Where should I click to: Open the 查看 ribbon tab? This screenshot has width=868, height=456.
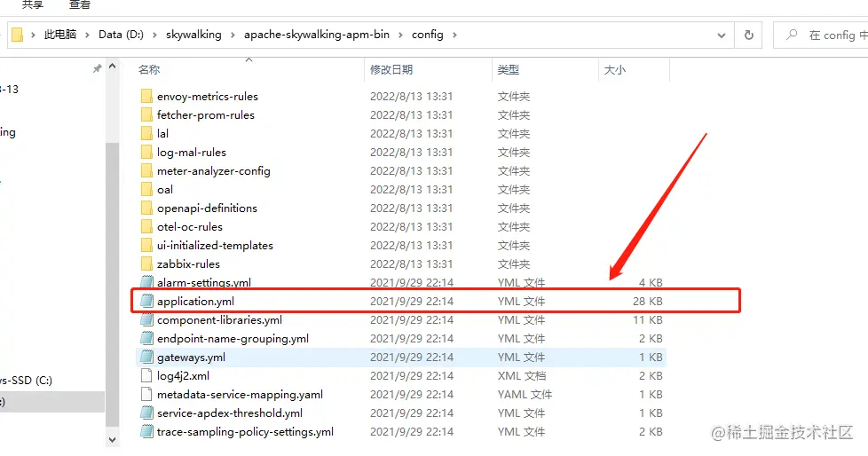point(80,5)
